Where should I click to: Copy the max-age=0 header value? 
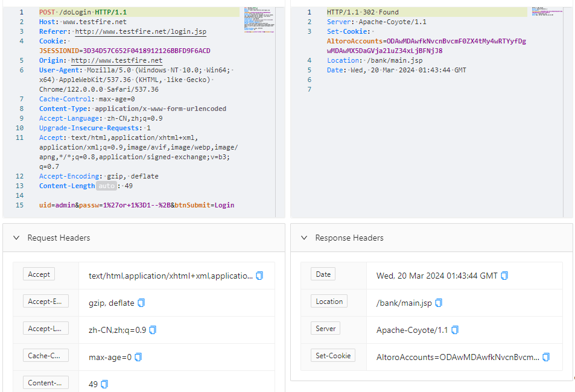[x=138, y=357]
